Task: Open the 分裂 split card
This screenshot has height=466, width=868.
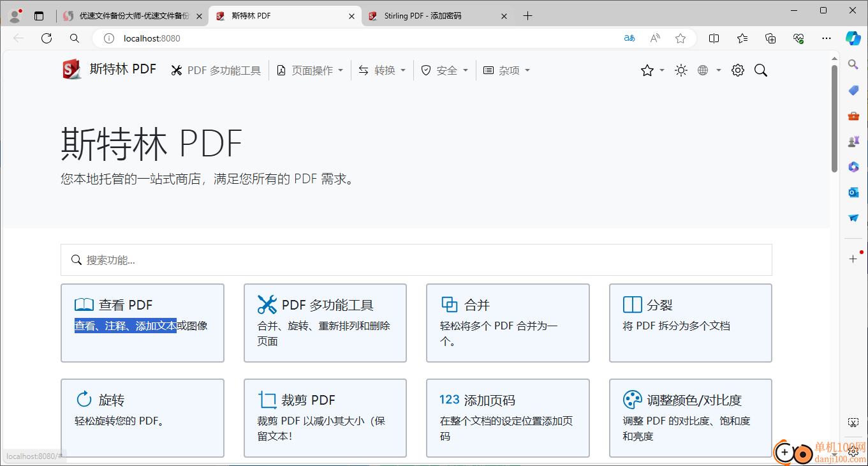Action: [x=691, y=323]
